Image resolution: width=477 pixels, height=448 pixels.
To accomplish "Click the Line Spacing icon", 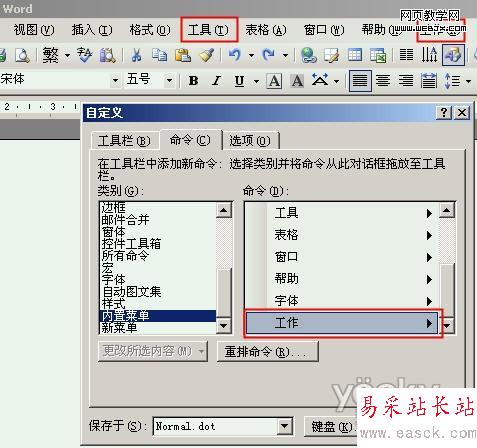I will tap(452, 81).
